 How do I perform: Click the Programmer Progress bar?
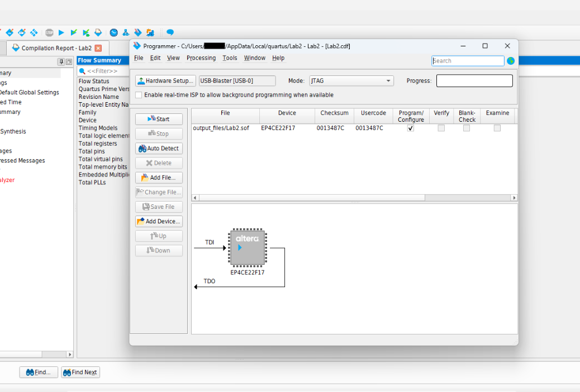[x=474, y=80]
